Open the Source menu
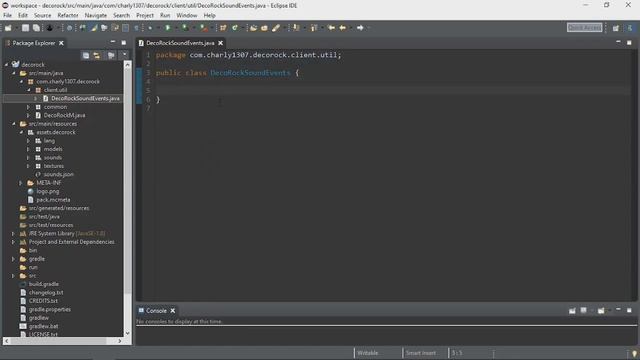640x360 pixels. (42, 16)
